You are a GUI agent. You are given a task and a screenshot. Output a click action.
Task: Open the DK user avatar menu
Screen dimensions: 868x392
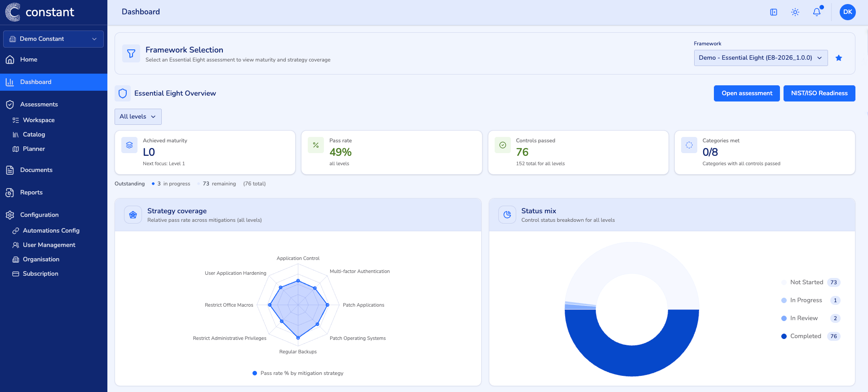click(847, 12)
